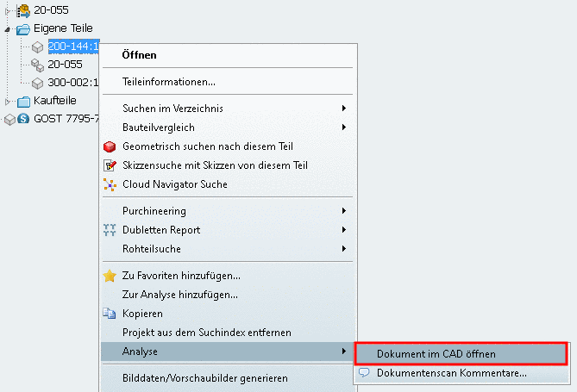Choose Projekt aus dem Suchindex entfernen
Viewport: 577px width, 392px height.
(x=207, y=333)
